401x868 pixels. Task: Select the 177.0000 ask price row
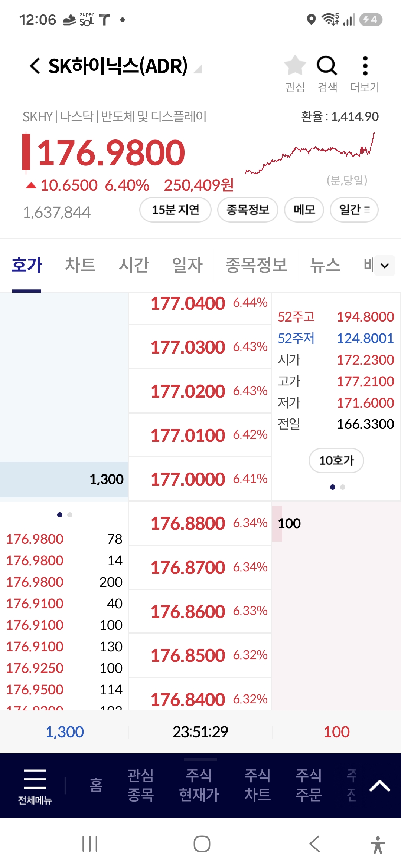200,479
